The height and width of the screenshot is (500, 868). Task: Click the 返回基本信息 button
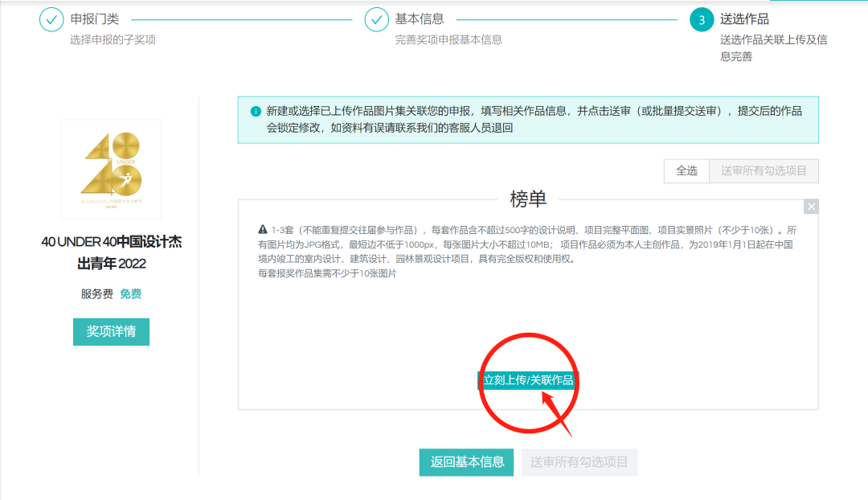(466, 462)
